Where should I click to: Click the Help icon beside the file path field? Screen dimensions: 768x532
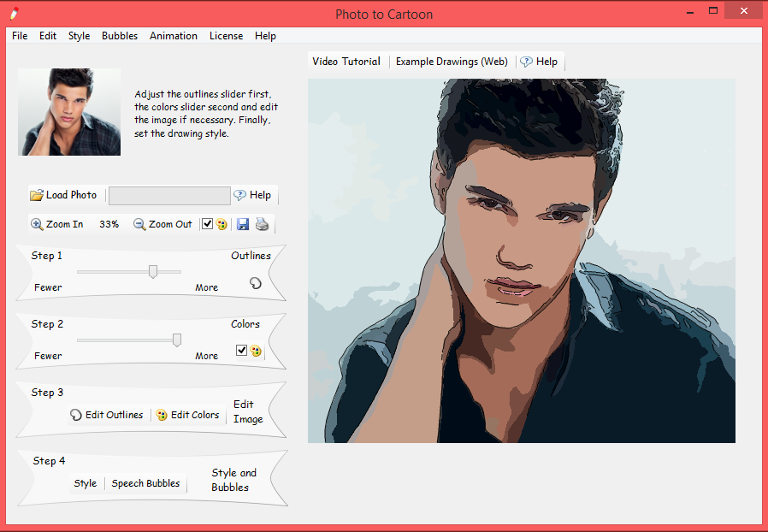click(x=240, y=195)
